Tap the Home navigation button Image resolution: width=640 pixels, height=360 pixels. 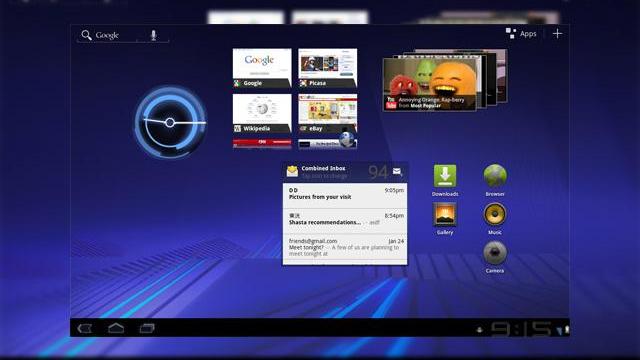116,328
